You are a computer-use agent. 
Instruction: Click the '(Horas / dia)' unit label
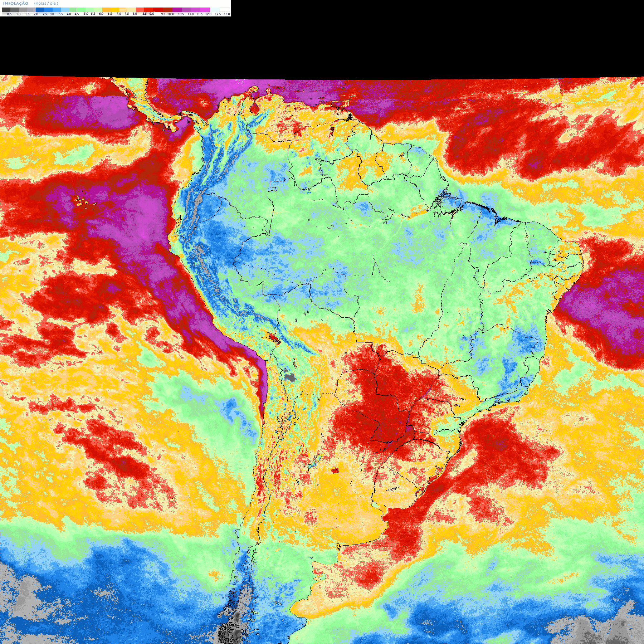[46, 3]
